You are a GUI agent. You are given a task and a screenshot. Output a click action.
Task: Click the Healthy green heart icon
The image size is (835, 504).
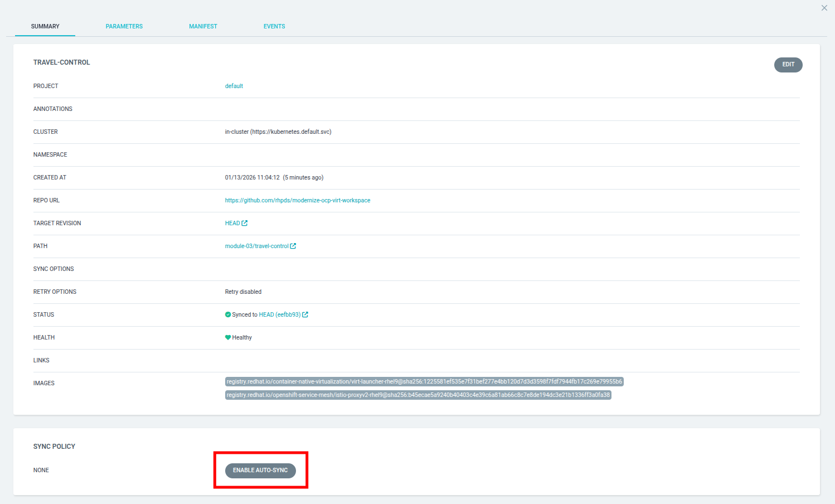pos(228,337)
